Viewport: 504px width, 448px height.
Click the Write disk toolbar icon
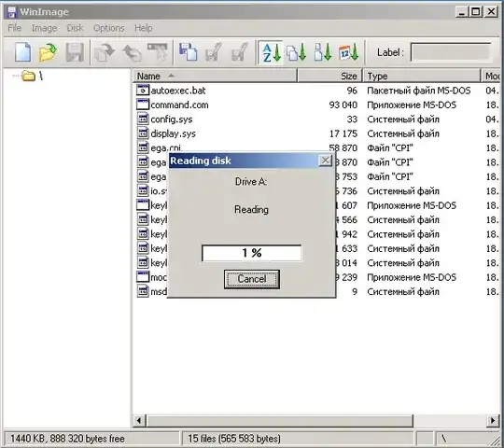(x=214, y=52)
